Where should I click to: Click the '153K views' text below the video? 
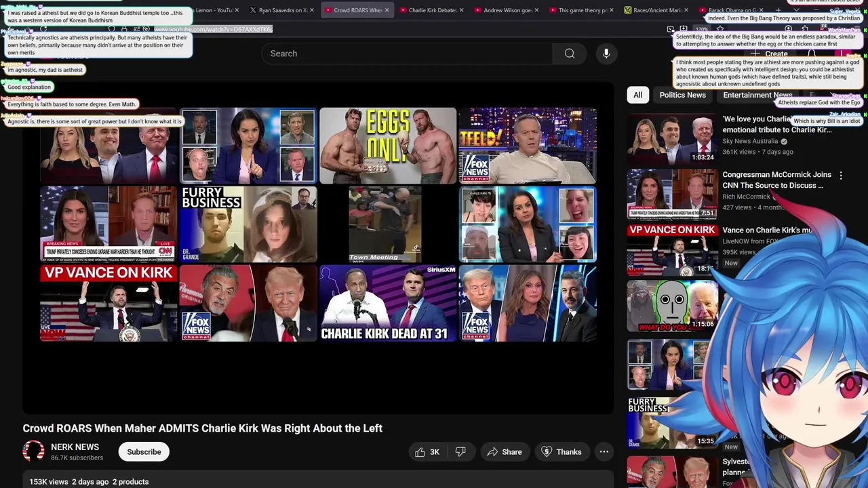click(49, 482)
